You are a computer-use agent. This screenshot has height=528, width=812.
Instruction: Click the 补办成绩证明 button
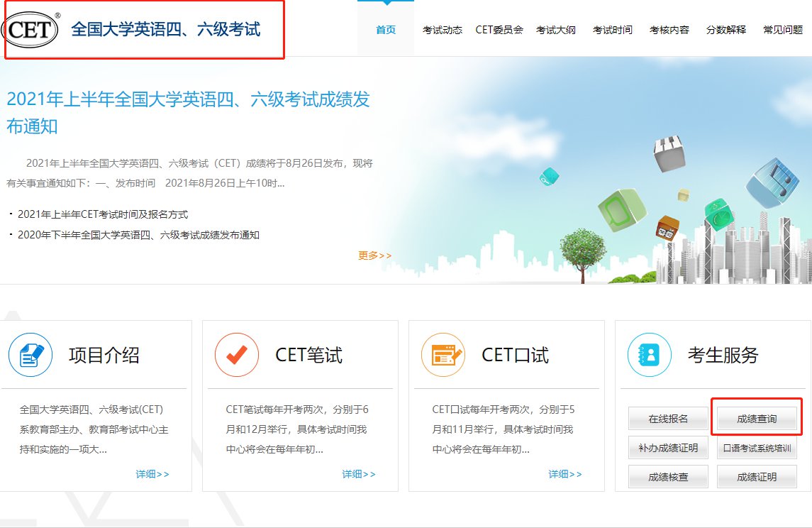[x=668, y=448]
